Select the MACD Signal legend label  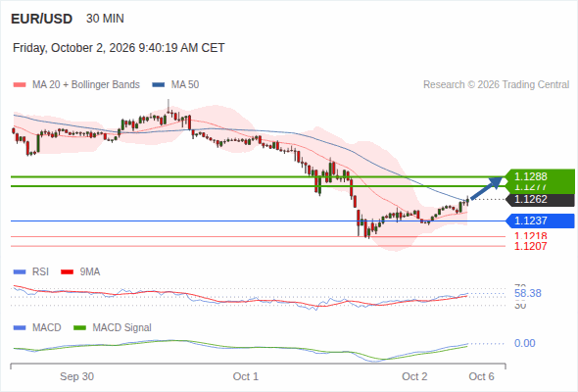pyautogui.click(x=122, y=328)
